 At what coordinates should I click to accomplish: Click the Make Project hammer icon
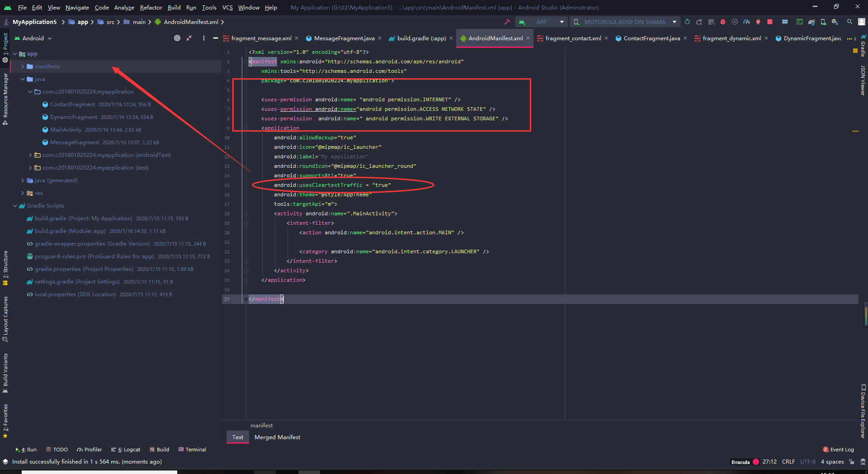507,22
